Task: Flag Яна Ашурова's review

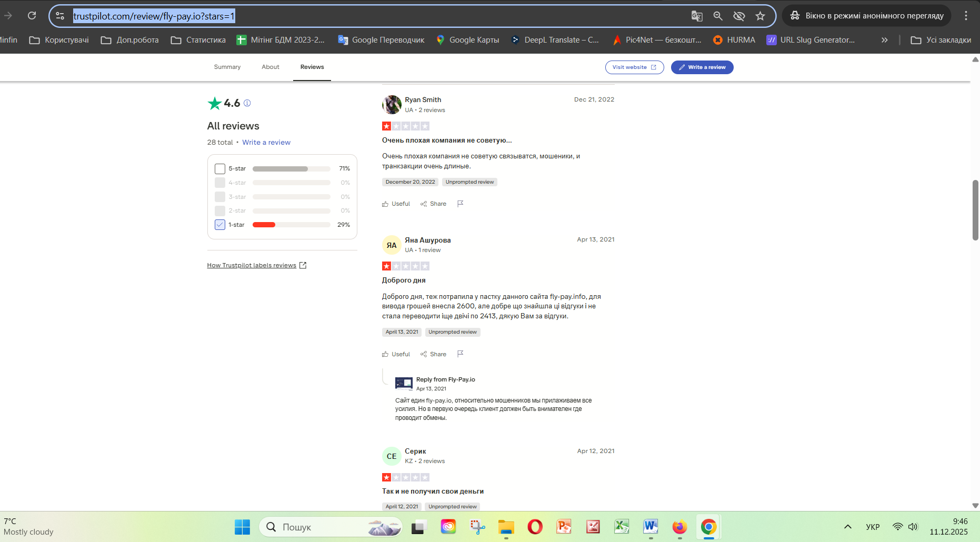Action: click(x=460, y=354)
